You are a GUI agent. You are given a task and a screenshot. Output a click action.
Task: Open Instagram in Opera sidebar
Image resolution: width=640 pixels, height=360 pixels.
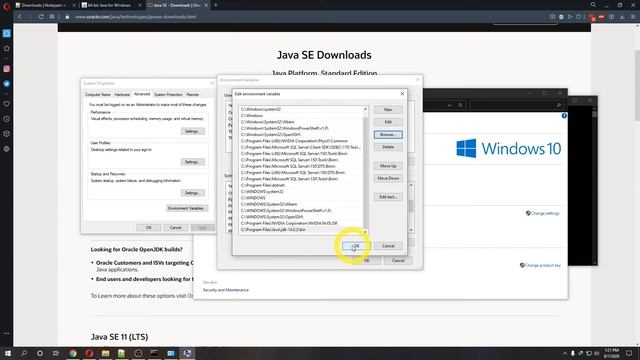pyautogui.click(x=7, y=69)
